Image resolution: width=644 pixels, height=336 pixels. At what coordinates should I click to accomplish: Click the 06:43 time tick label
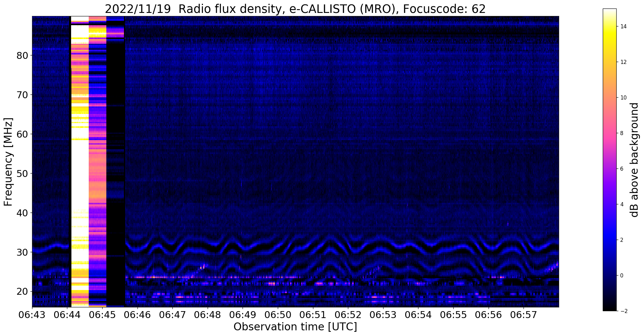(32, 314)
